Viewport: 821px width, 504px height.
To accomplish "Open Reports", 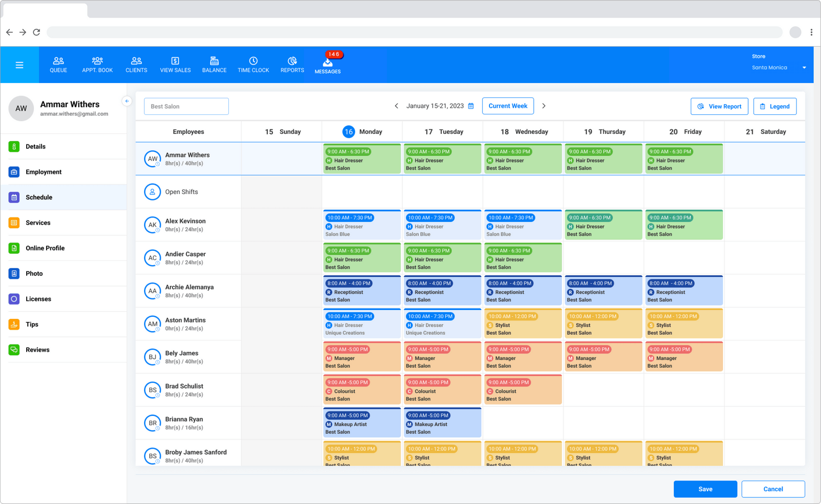I will 292,65.
